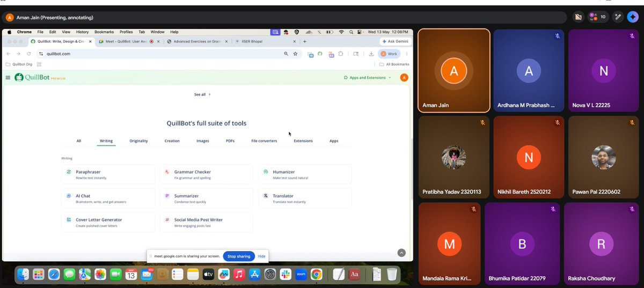Switch to Meet - QuillBot browser tab
644x288 pixels.
[x=129, y=41]
